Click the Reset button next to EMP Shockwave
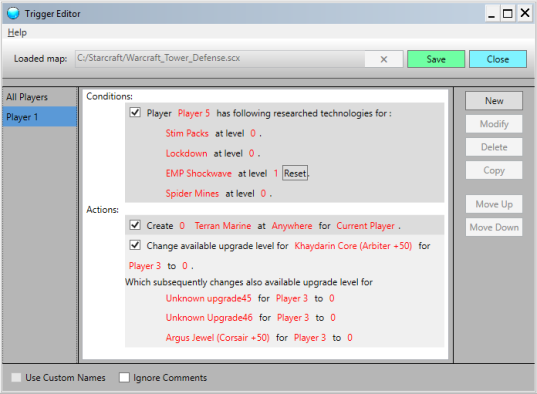The width and height of the screenshot is (537, 394). coord(295,173)
